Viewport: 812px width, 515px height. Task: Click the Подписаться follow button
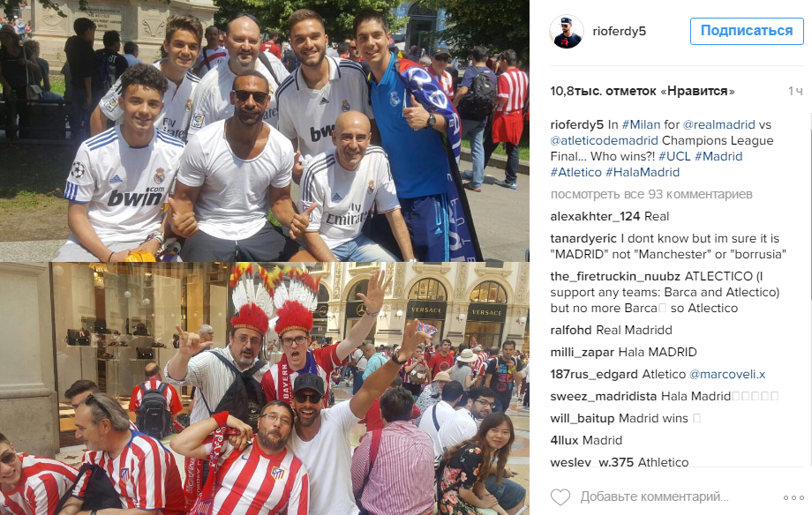click(x=747, y=31)
